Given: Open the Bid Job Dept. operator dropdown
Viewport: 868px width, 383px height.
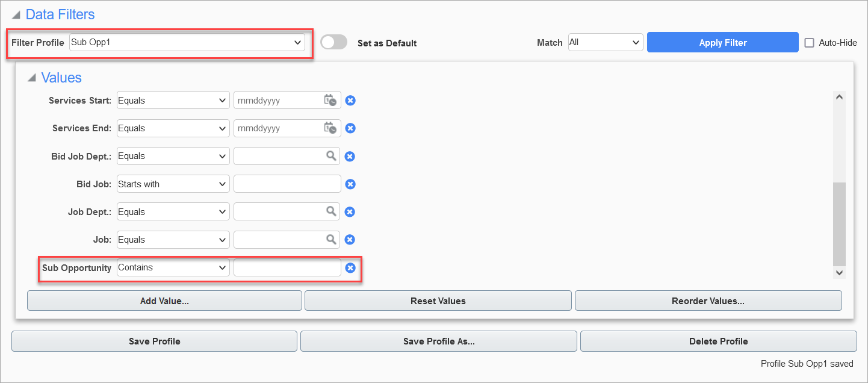Looking at the screenshot, I should click(173, 156).
